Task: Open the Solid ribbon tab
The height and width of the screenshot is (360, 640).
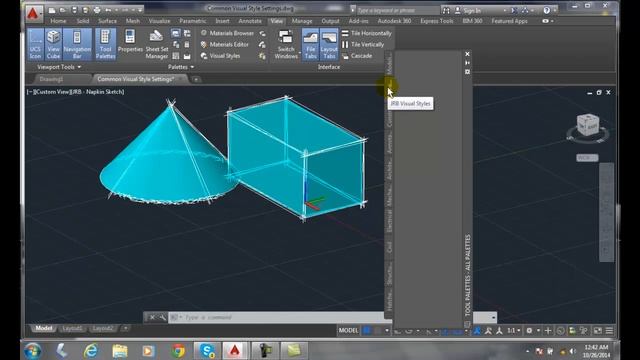Action: (83, 21)
